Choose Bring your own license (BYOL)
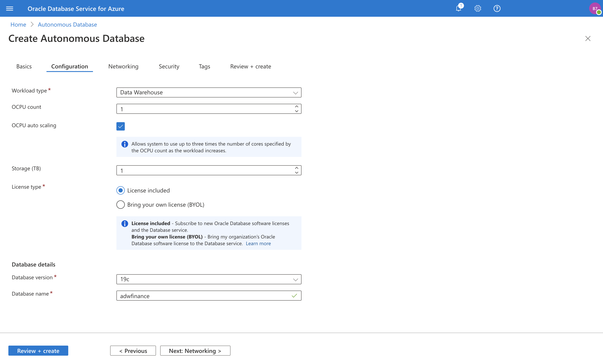The width and height of the screenshot is (603, 364). click(120, 205)
